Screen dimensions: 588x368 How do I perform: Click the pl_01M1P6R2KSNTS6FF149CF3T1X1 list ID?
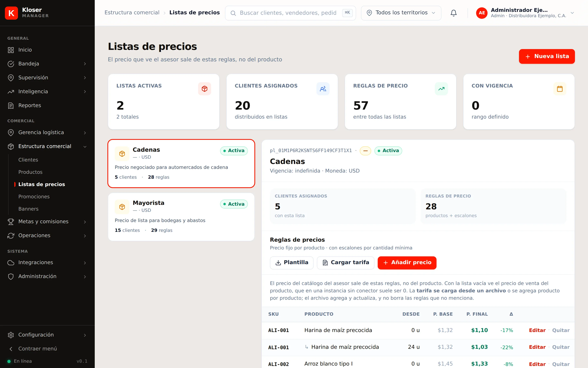[311, 151]
